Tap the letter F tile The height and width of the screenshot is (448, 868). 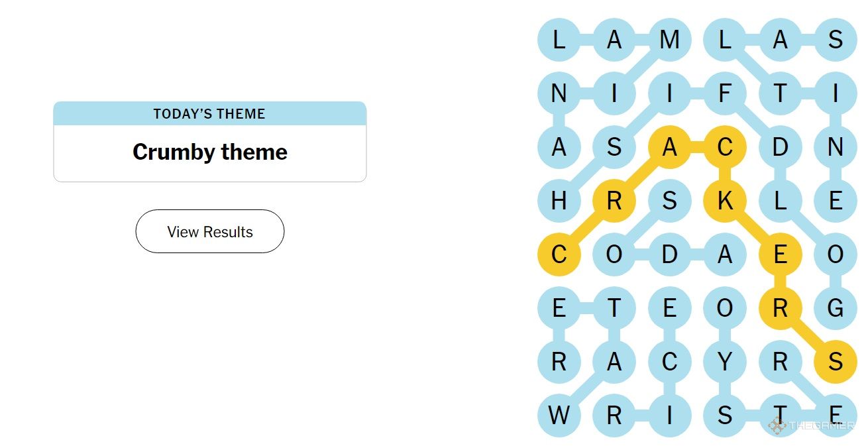725,93
